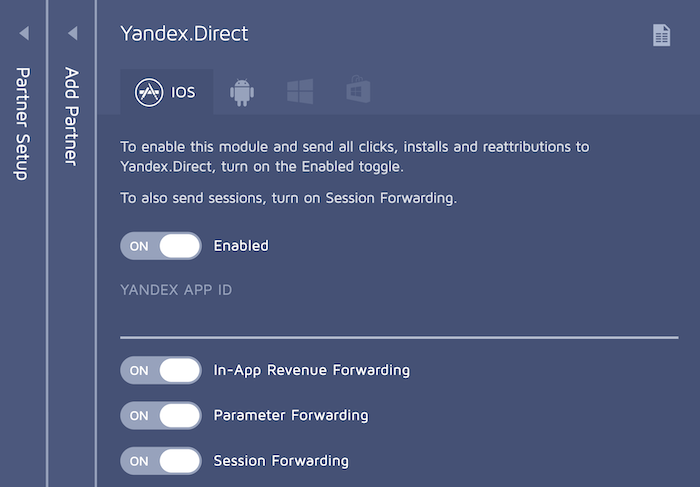Screen dimensions: 700x487
Task: Click the vertical Add Partner label
Action: pyautogui.click(x=72, y=116)
